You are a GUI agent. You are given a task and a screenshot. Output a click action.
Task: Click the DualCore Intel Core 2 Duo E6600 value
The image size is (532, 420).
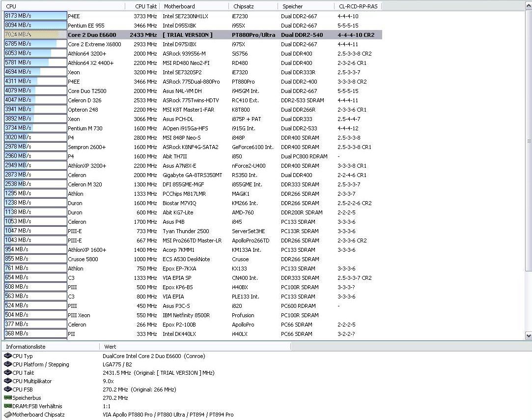154,356
